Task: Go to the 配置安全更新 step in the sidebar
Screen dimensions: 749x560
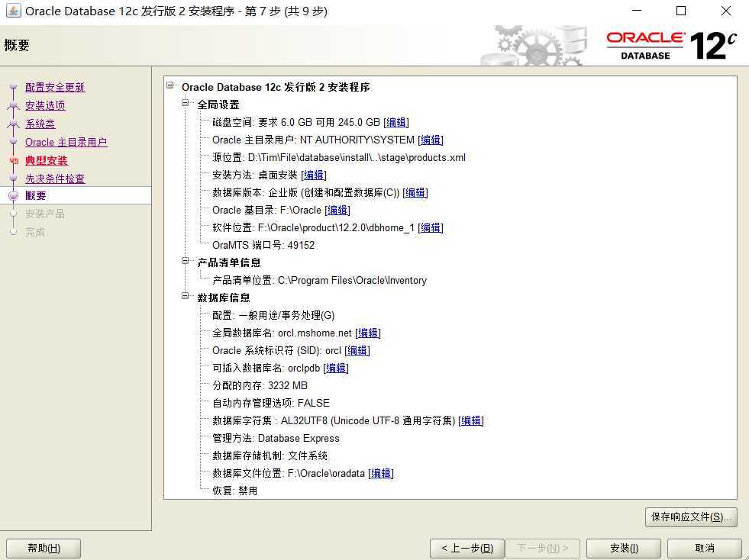Action: coord(55,88)
